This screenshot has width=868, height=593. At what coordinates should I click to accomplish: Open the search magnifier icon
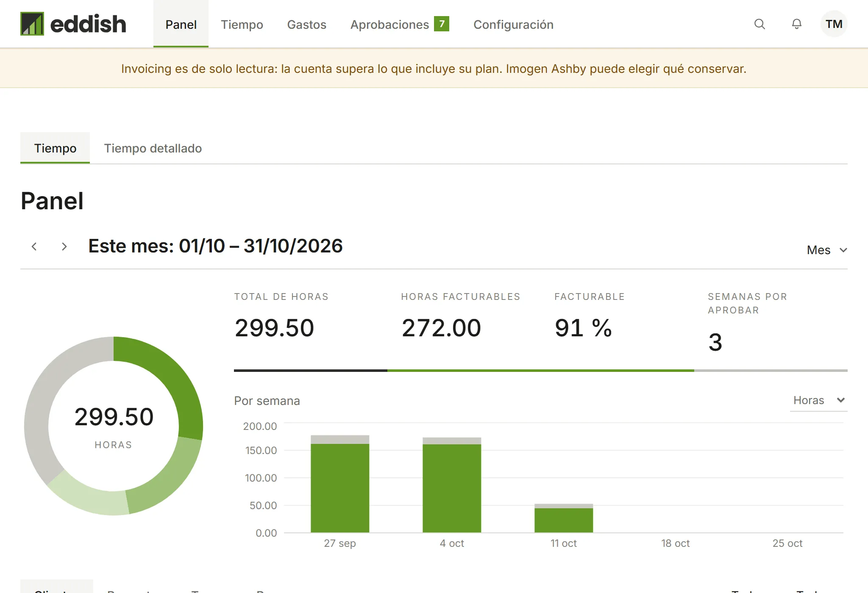[759, 24]
